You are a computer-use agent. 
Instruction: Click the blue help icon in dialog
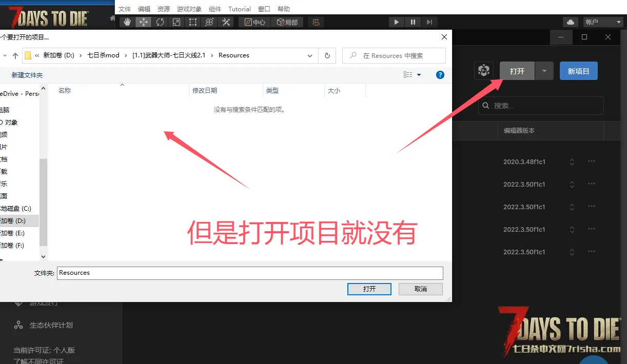(x=440, y=75)
